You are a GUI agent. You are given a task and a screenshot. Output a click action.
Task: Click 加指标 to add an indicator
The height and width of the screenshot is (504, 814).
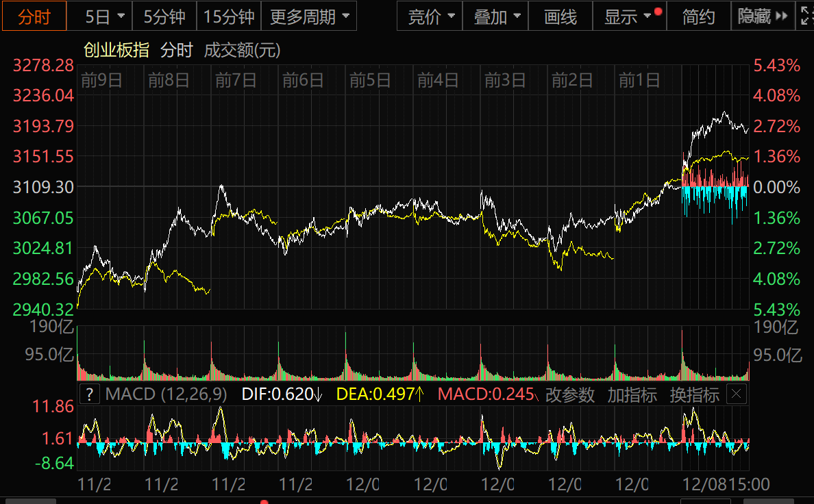[x=632, y=394]
